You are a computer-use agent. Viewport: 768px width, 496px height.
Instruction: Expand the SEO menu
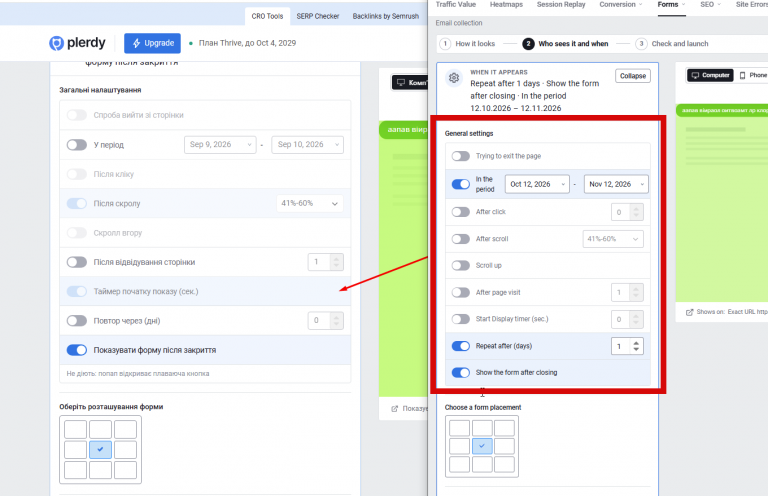click(x=710, y=4)
